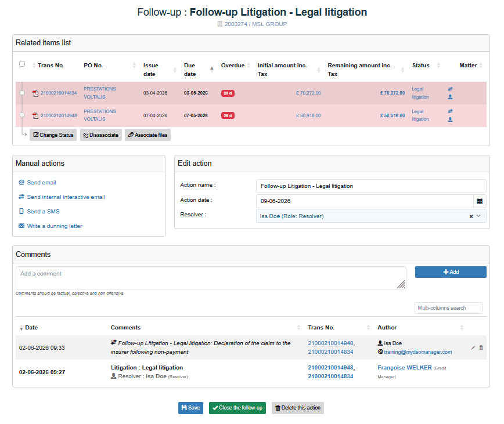This screenshot has height=424, width=504.
Task: Edit Isa Doe's comment with pencil icon
Action: pyautogui.click(x=473, y=347)
